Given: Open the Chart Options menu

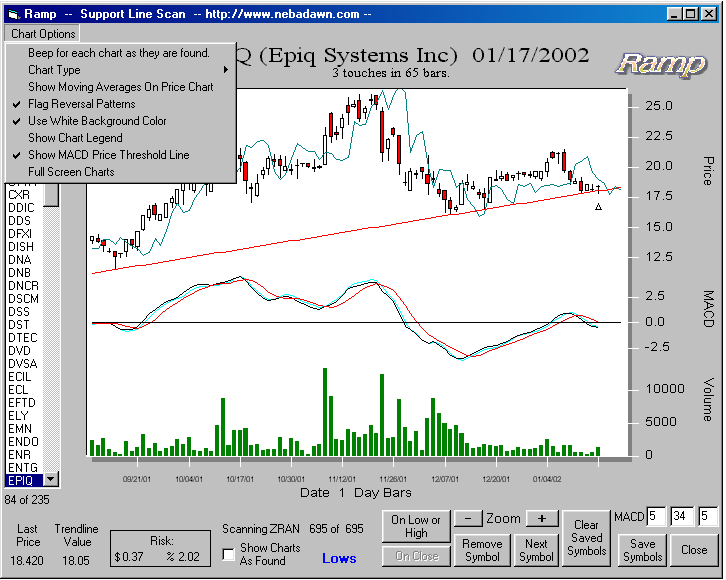Looking at the screenshot, I should 43,34.
